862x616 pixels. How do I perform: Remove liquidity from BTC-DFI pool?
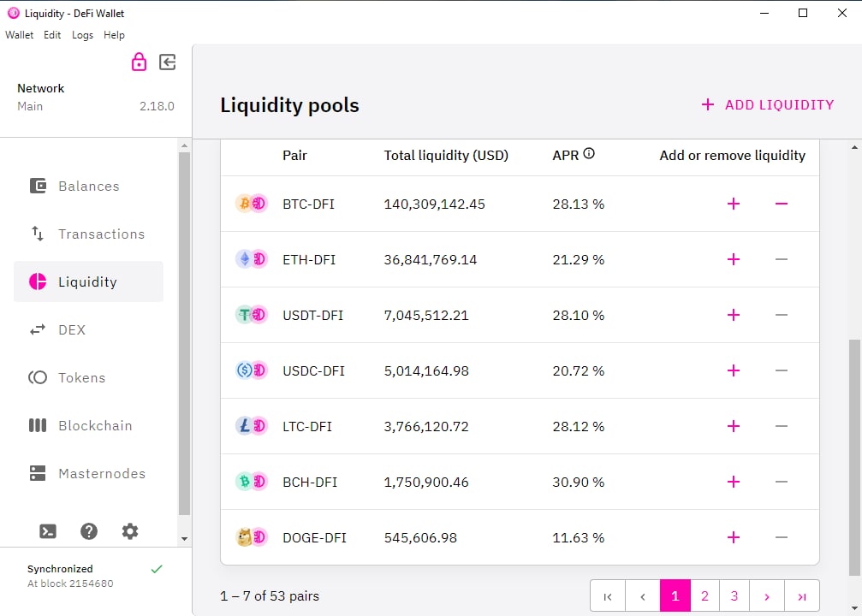point(781,204)
